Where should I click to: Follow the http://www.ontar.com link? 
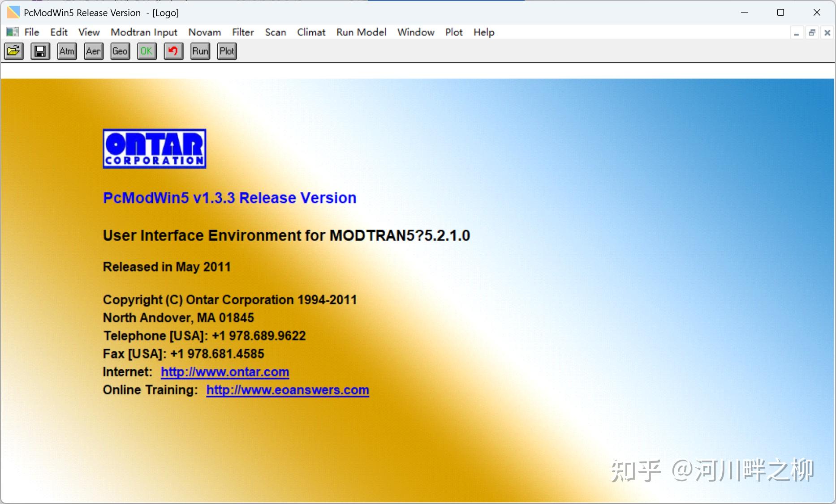pos(225,372)
